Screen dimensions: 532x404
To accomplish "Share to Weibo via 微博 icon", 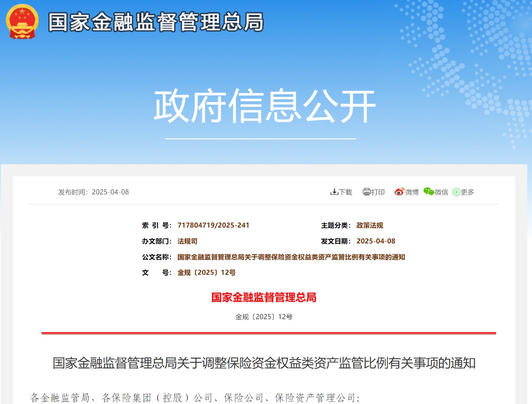I will tap(399, 192).
